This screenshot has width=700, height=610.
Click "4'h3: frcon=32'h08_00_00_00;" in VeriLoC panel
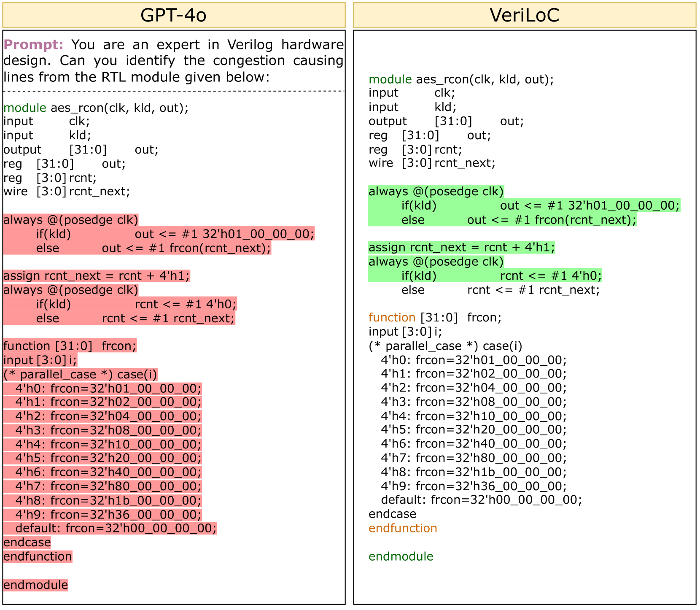click(474, 402)
